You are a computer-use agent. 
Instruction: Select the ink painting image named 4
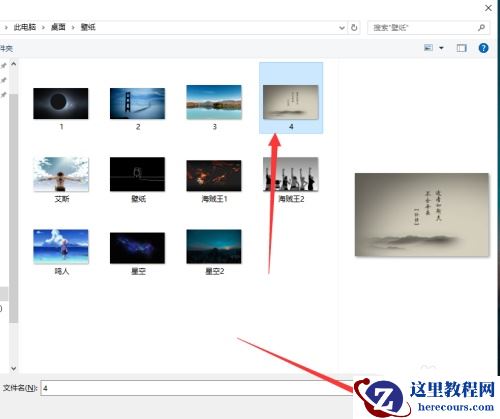(291, 98)
